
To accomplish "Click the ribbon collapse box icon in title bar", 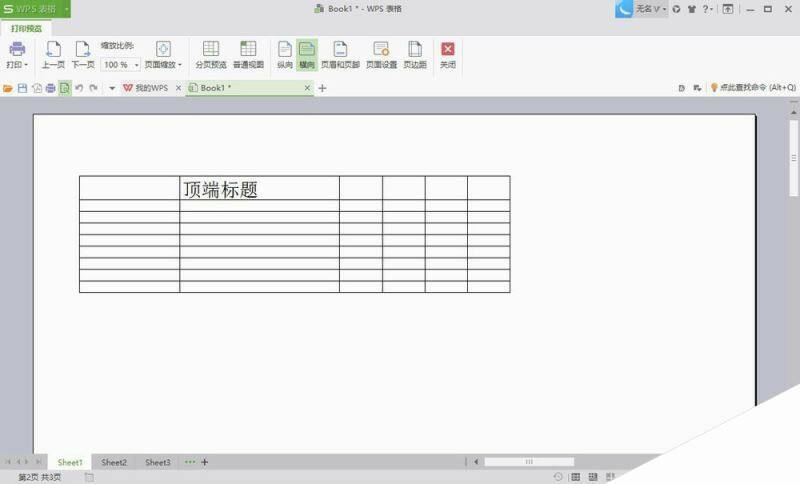I will point(728,9).
